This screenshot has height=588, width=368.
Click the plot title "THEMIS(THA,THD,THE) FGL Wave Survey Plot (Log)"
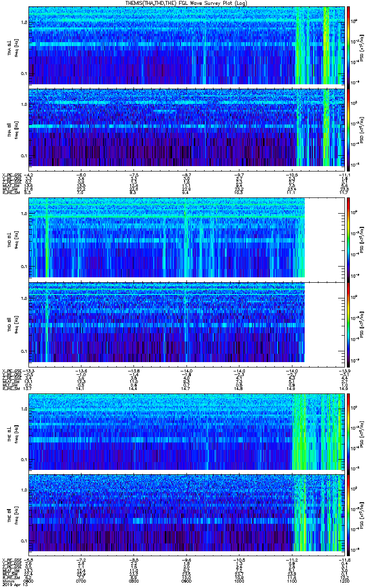[186, 3]
